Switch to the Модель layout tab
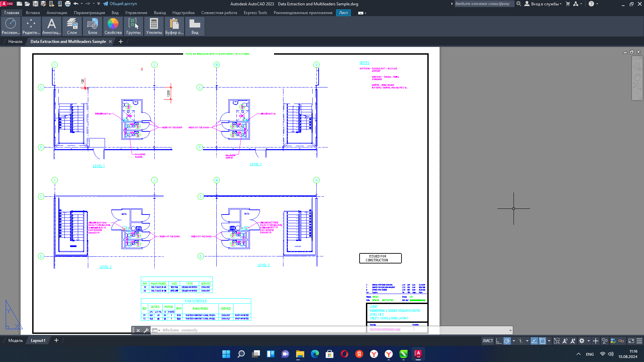Screen dimensions: 644x362 (15, 341)
